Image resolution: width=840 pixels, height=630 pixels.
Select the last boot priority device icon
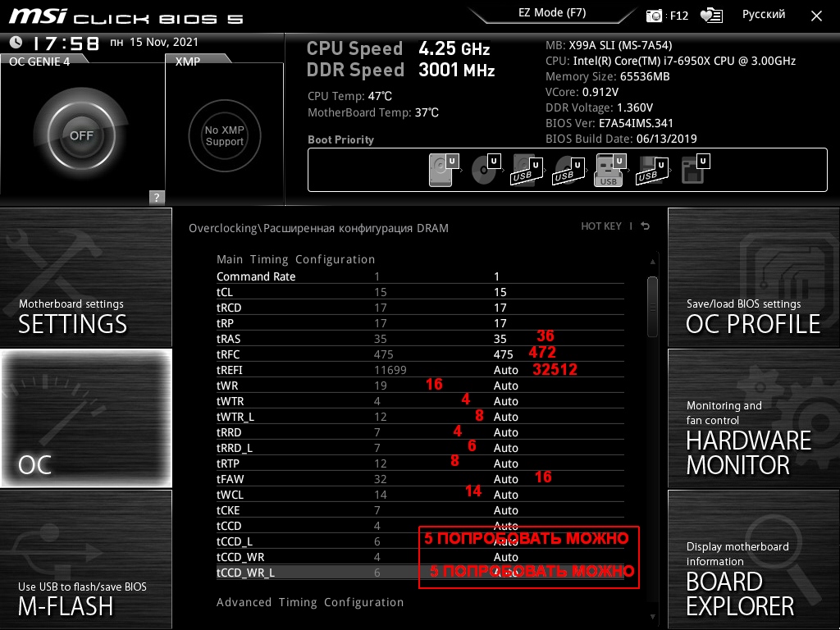[x=695, y=170]
